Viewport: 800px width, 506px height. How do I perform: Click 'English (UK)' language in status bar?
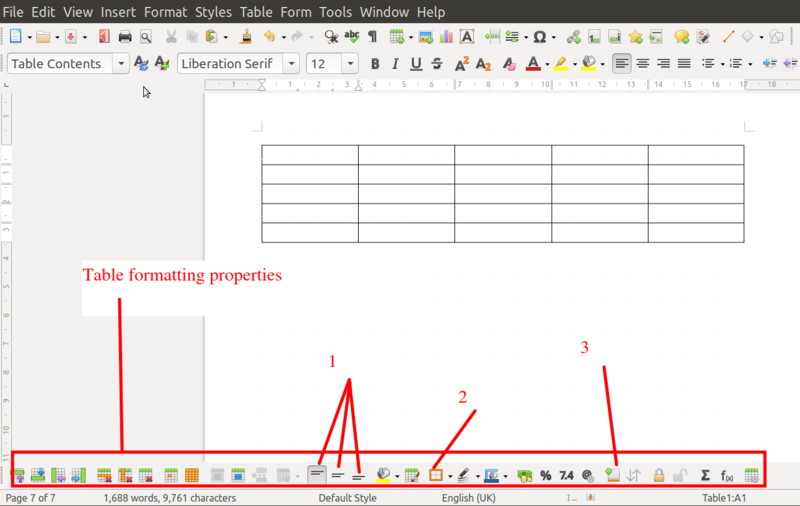point(468,498)
